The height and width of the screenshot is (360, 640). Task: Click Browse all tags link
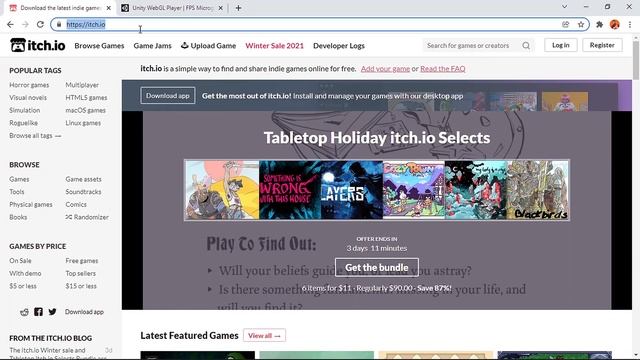(35, 136)
